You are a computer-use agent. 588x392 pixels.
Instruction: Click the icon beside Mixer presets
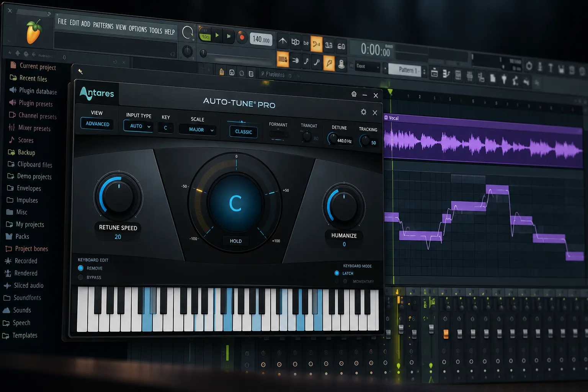click(x=12, y=127)
